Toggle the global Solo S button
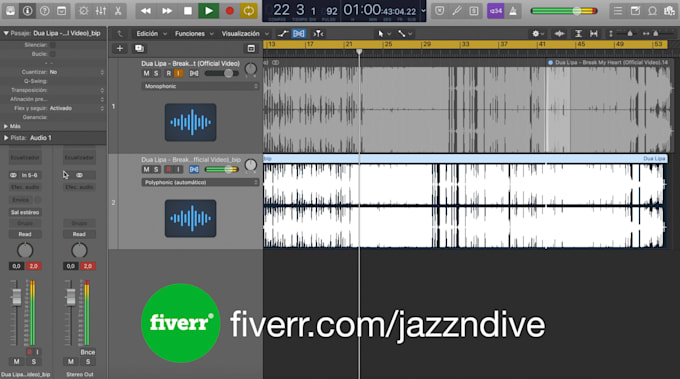The width and height of the screenshot is (680, 379). pyautogui.click(x=474, y=11)
